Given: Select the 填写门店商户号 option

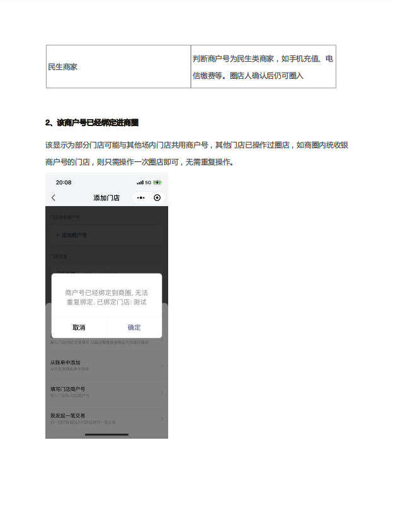Looking at the screenshot, I should point(107,392).
